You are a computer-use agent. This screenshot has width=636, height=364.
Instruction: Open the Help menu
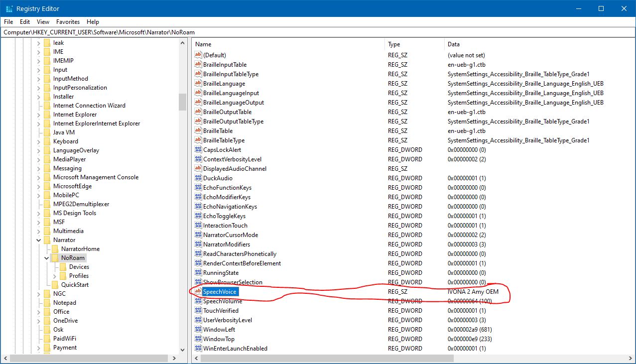coord(93,22)
